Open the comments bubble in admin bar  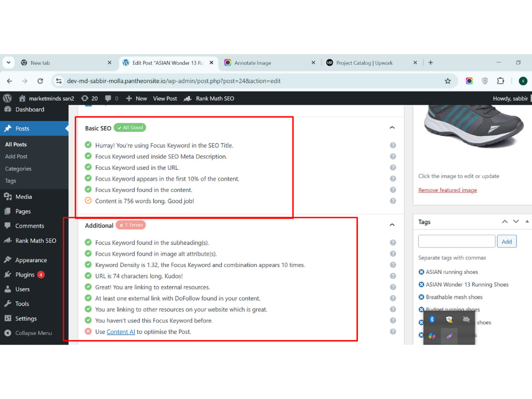click(x=112, y=98)
